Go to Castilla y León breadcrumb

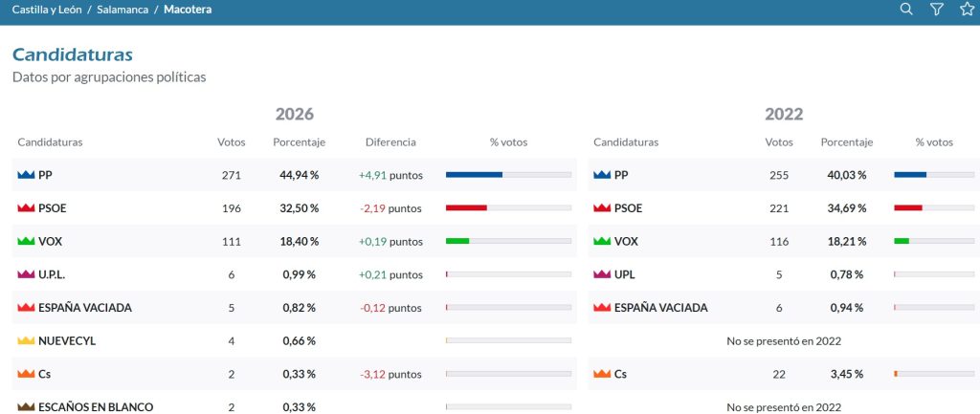pos(47,10)
